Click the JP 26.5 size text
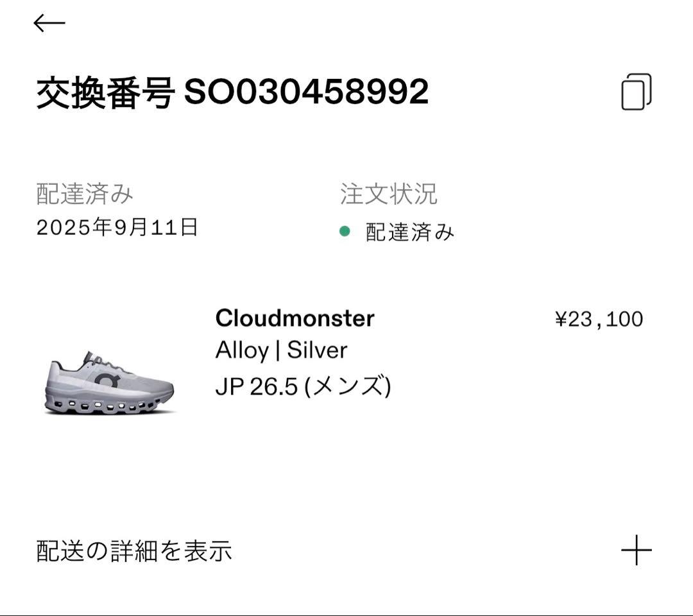Screen dimensions: 693x616 pos(256,386)
